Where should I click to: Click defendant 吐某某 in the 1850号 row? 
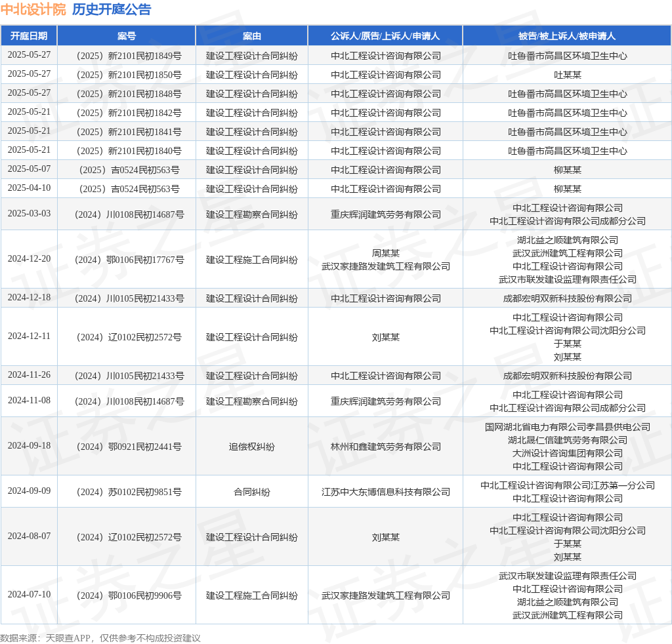pyautogui.click(x=567, y=75)
